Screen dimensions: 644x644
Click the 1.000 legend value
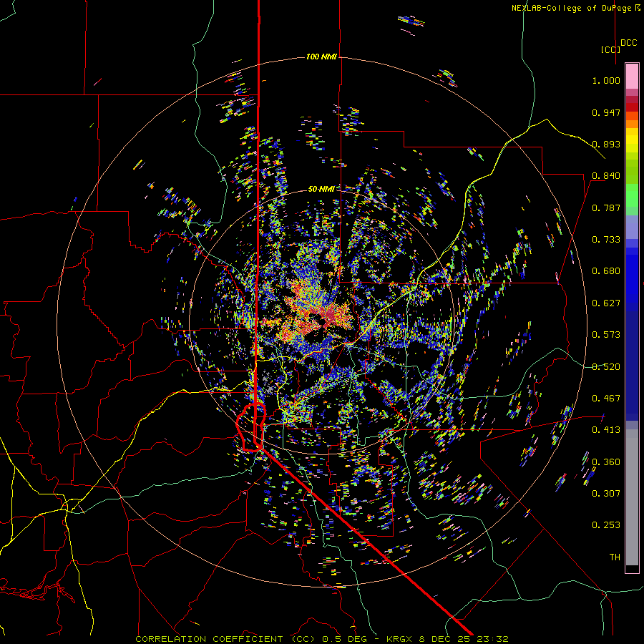point(606,80)
